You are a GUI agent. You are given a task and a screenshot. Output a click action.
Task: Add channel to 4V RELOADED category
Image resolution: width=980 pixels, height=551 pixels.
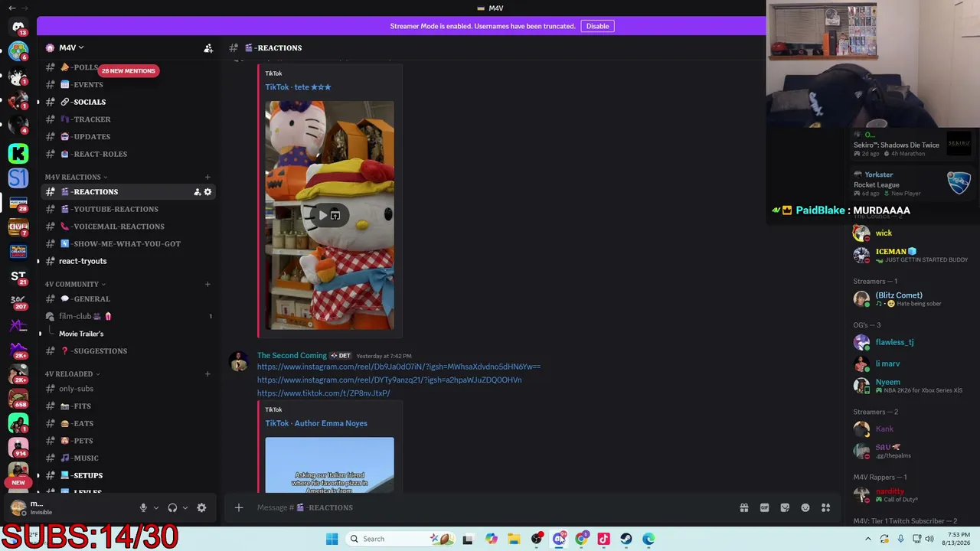click(x=207, y=374)
